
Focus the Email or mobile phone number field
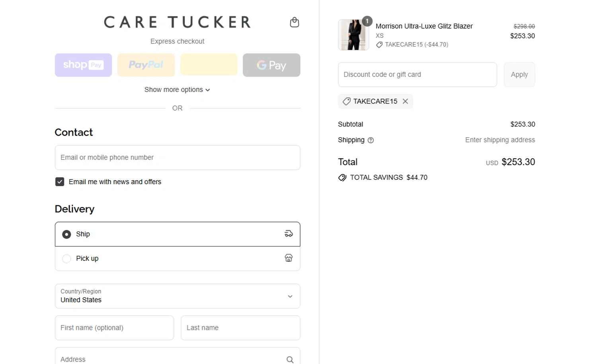pyautogui.click(x=178, y=158)
